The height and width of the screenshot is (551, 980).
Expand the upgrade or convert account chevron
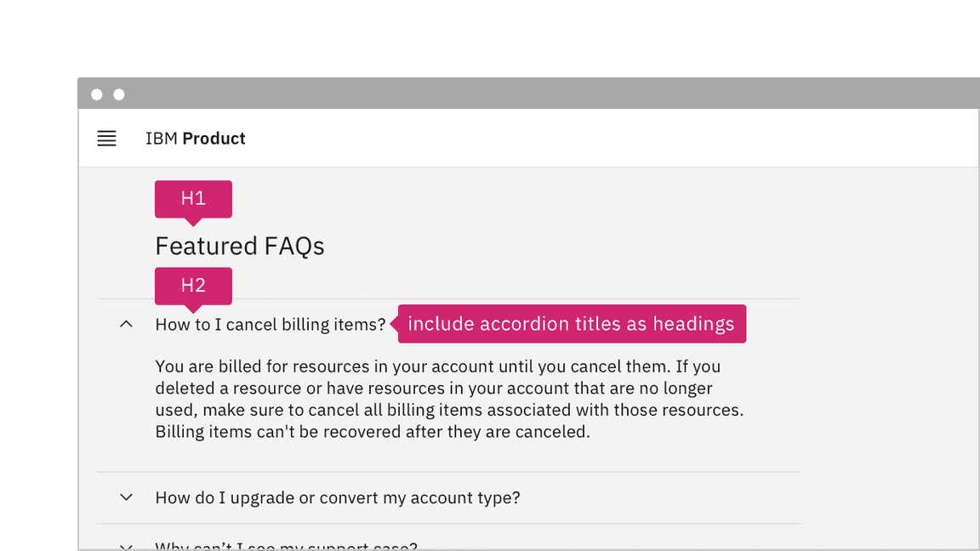pyautogui.click(x=126, y=497)
